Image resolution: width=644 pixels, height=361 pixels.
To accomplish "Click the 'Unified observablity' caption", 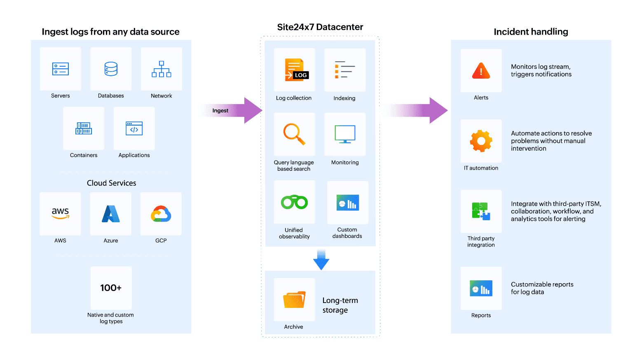I will click(x=294, y=233).
